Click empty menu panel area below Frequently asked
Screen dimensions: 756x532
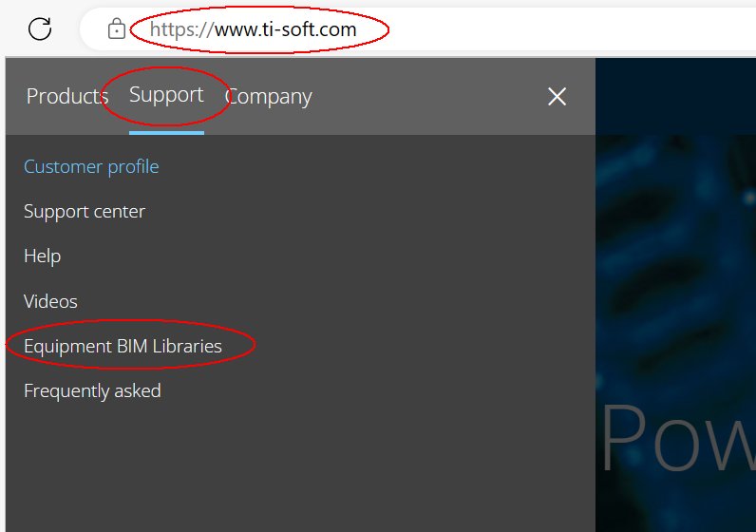tap(285, 465)
